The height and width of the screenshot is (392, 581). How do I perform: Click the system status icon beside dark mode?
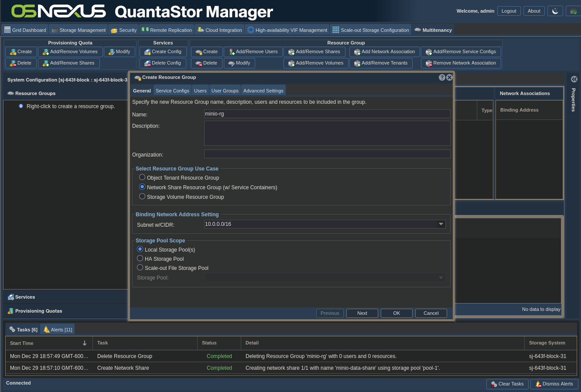(573, 11)
